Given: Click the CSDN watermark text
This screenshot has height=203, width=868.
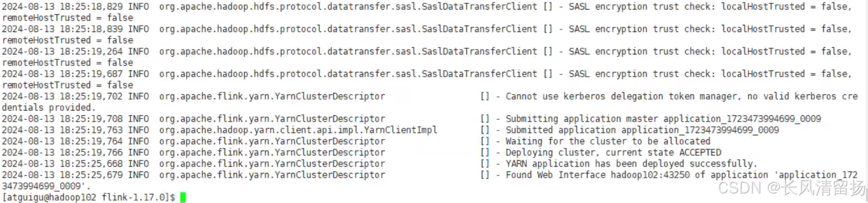Looking at the screenshot, I should (x=792, y=188).
